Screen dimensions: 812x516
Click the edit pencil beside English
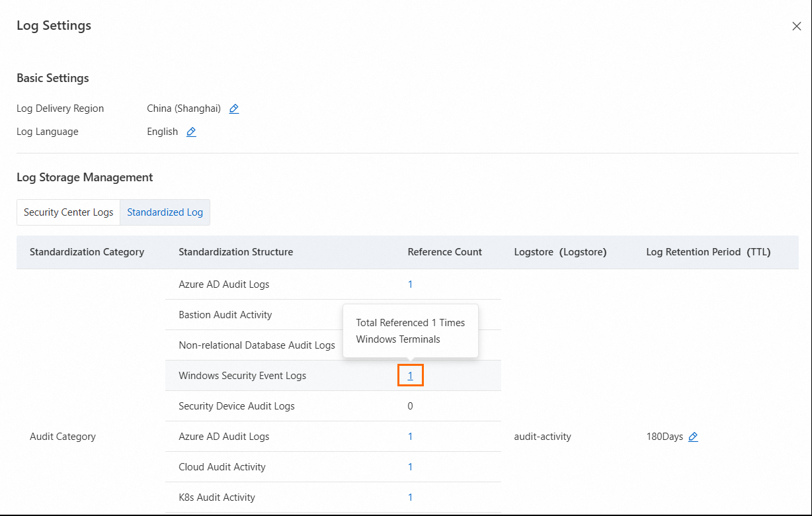(191, 132)
